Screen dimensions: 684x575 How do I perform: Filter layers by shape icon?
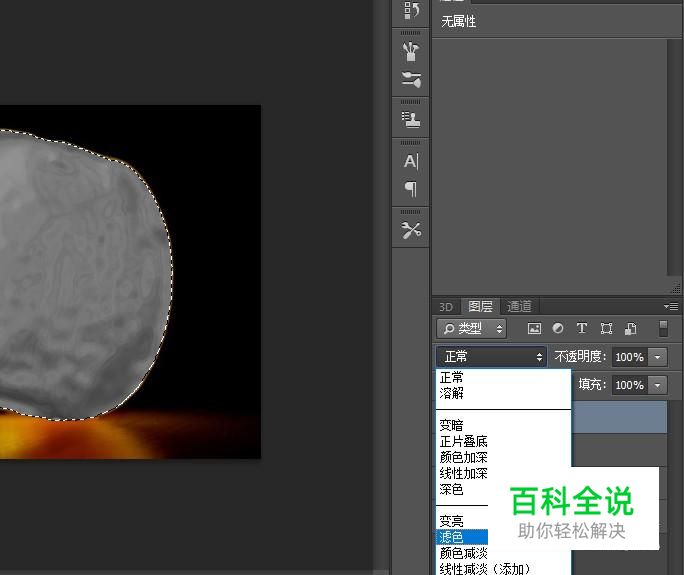606,329
